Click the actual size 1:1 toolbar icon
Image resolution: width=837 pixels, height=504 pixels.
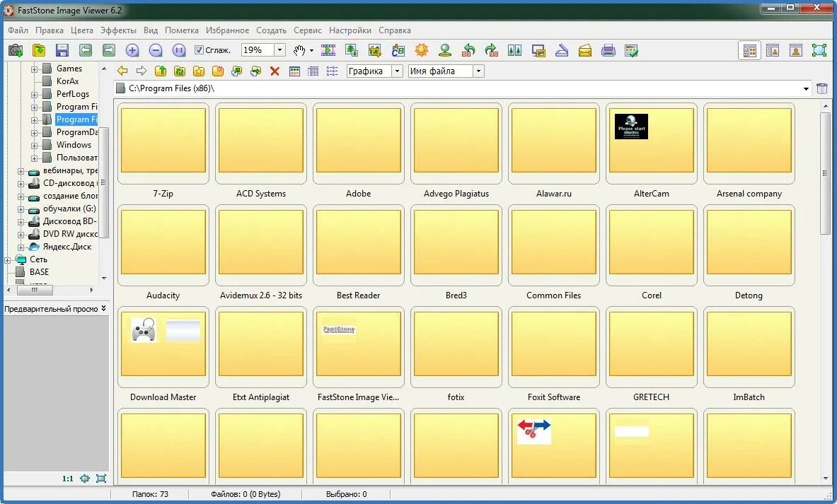click(179, 51)
